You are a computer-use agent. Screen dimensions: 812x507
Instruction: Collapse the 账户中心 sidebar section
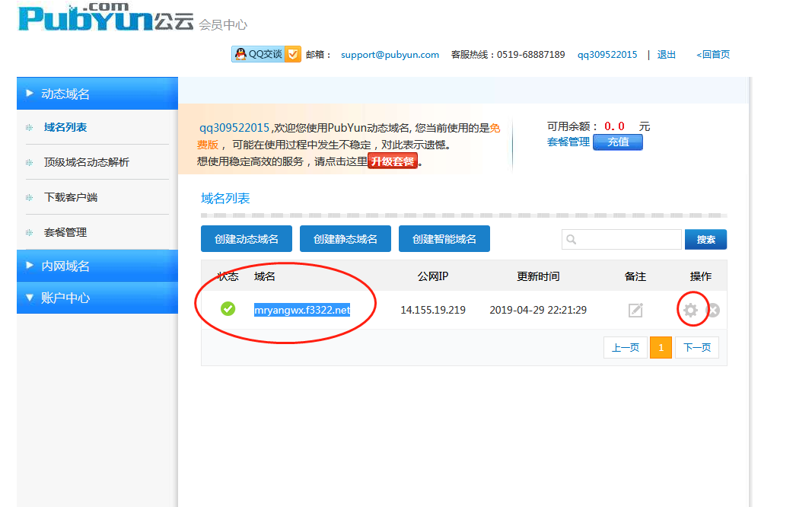click(97, 298)
